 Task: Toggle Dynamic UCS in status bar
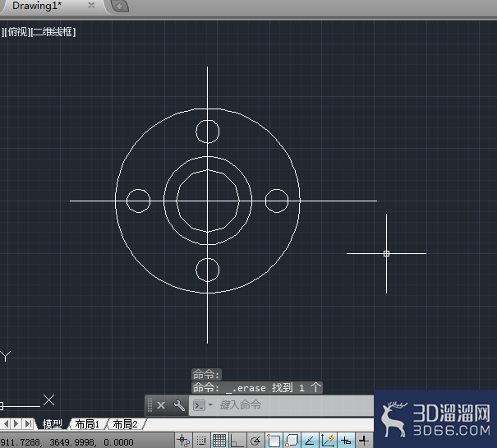pos(328,441)
